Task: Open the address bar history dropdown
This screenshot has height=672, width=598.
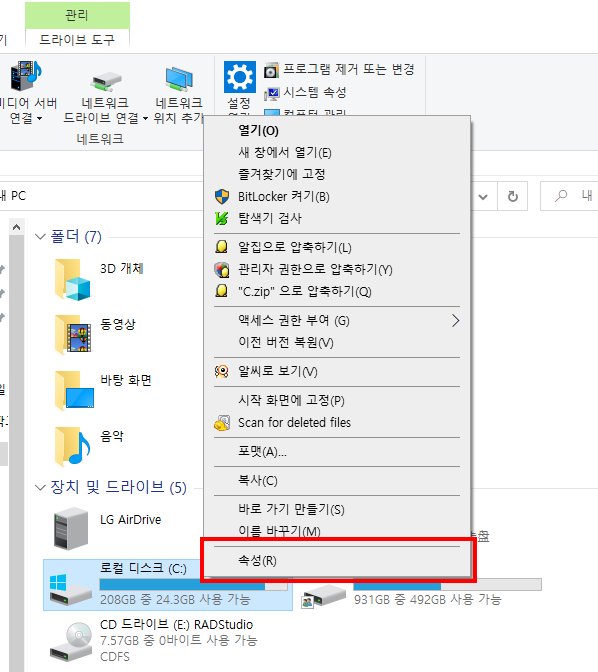Action: (483, 197)
